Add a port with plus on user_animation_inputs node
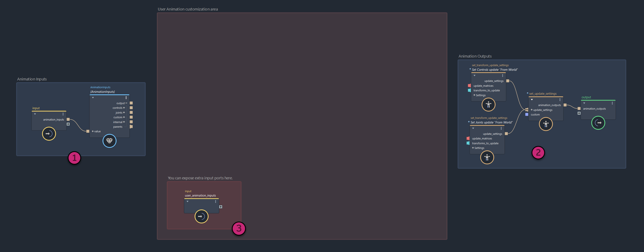 click(220, 207)
